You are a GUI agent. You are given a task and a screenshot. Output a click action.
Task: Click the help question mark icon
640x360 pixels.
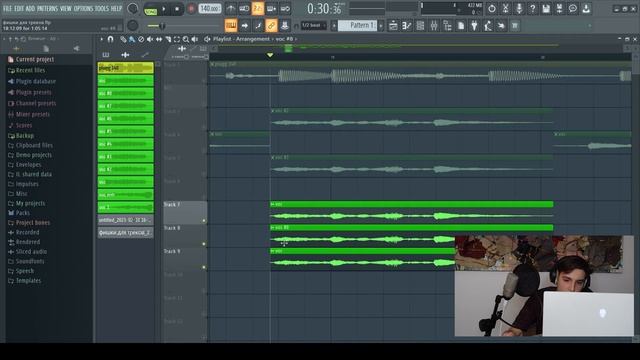(532, 9)
